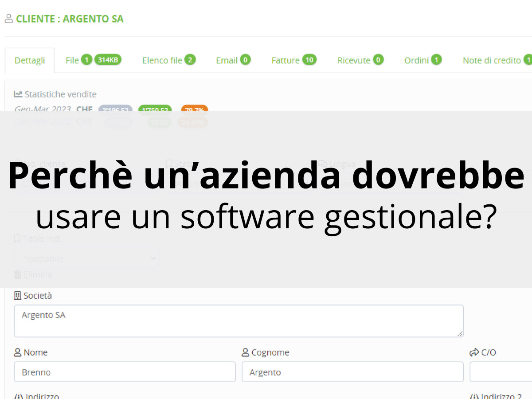The height and width of the screenshot is (399, 532).
Task: Click the trash icon beside Elimina
Action: [x=17, y=274]
